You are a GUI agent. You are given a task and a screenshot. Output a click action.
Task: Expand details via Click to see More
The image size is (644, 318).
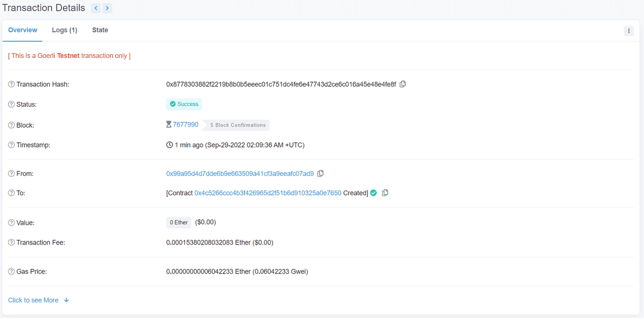coord(34,300)
